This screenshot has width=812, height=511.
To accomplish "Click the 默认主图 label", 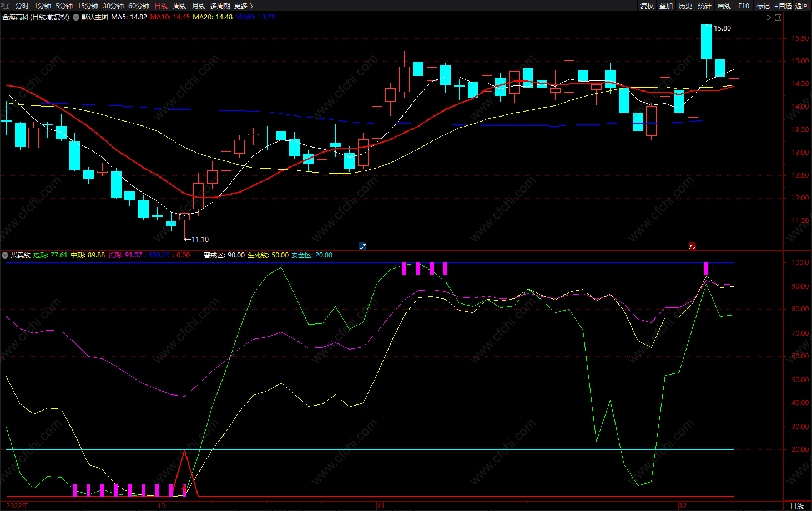I will (x=95, y=17).
